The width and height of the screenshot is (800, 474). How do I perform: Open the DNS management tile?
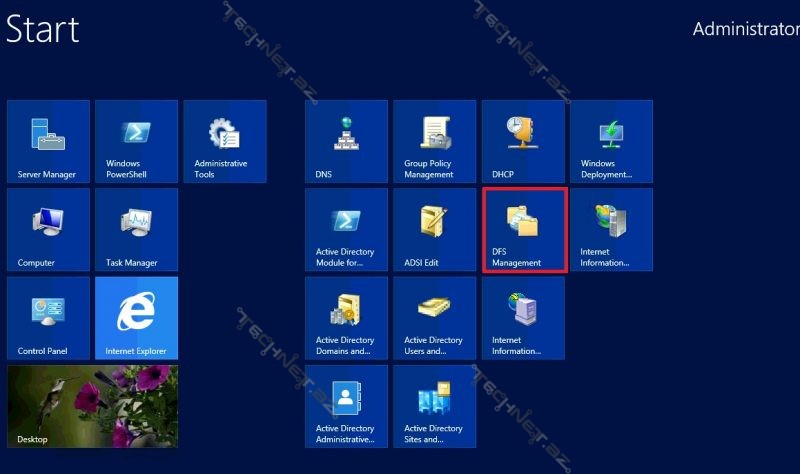(x=346, y=141)
